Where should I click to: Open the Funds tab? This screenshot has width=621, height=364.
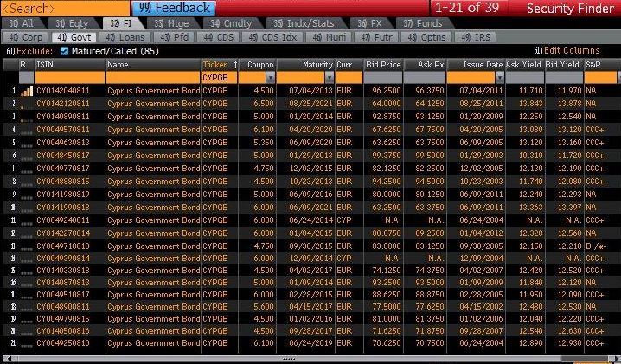[x=423, y=23]
